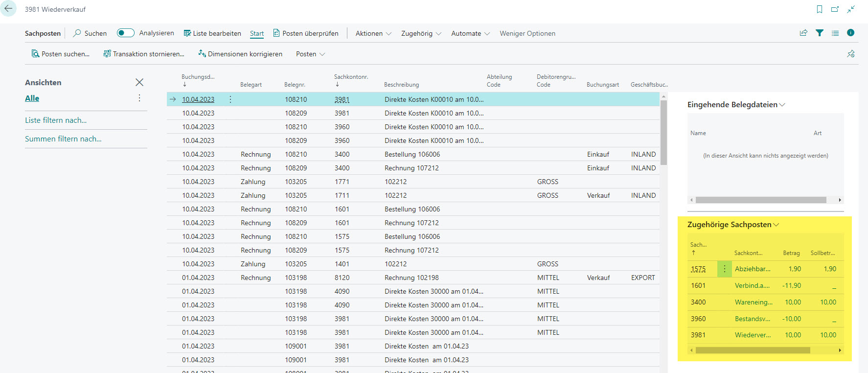Screen dimensions: 868x373
Task: Click the EXPORT cell
Action: (x=643, y=278)
